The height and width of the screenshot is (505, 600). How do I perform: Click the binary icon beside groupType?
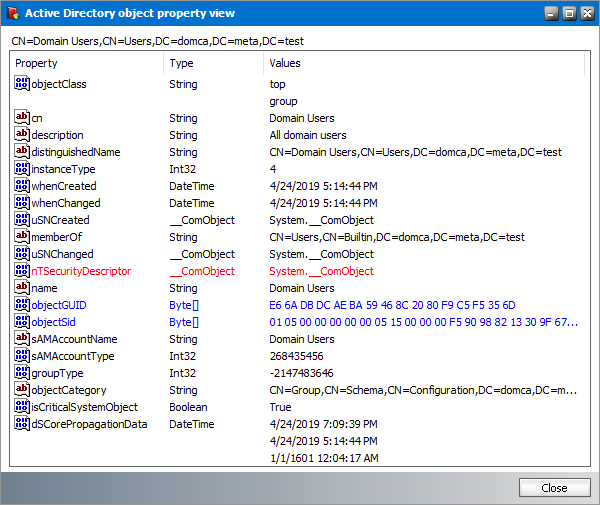coord(22,373)
